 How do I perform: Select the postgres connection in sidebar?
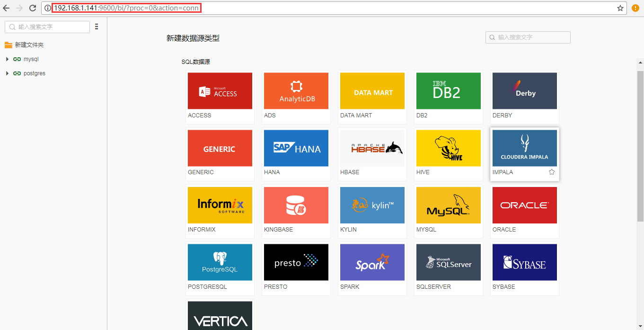[x=35, y=73]
